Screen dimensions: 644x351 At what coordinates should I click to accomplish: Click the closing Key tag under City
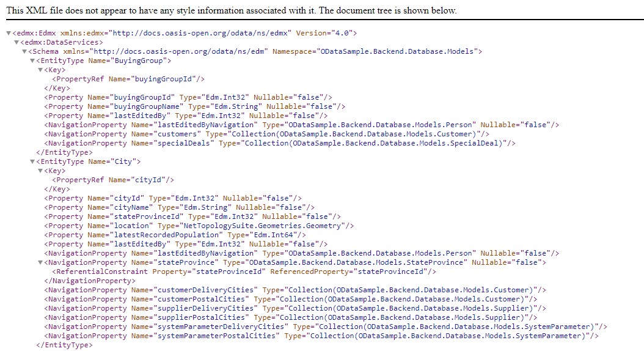click(x=57, y=190)
